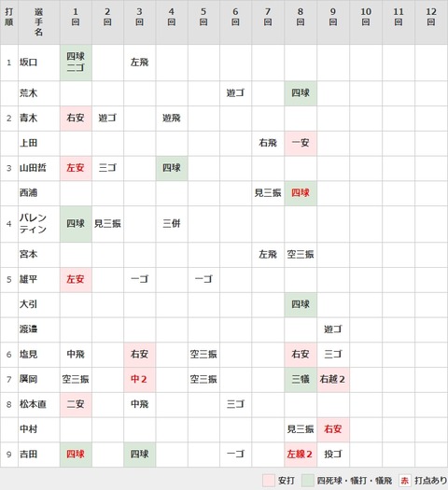Click 中村's red 右安 in inning 9

(332, 429)
